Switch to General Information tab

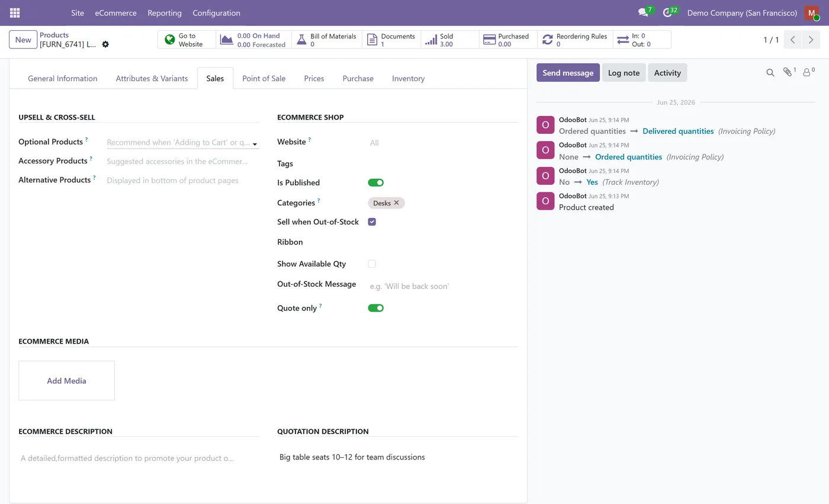click(x=63, y=78)
